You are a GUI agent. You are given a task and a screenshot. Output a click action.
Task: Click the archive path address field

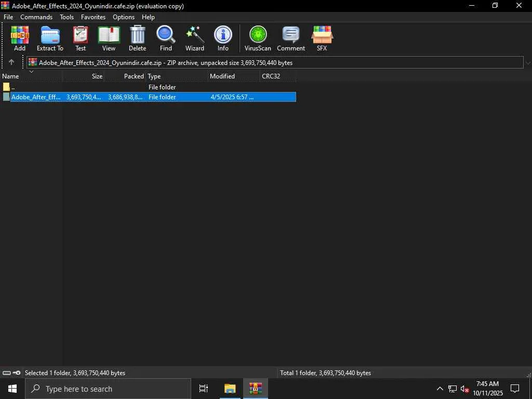tap(275, 62)
